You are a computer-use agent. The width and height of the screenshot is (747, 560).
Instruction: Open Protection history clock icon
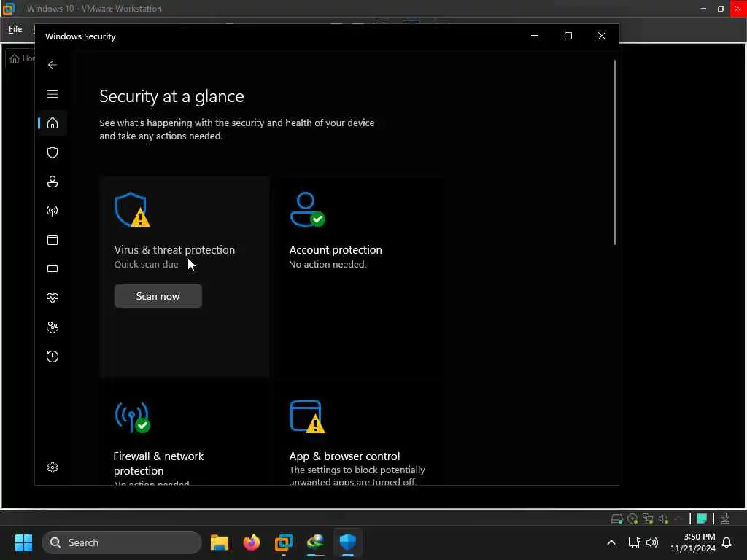(53, 357)
